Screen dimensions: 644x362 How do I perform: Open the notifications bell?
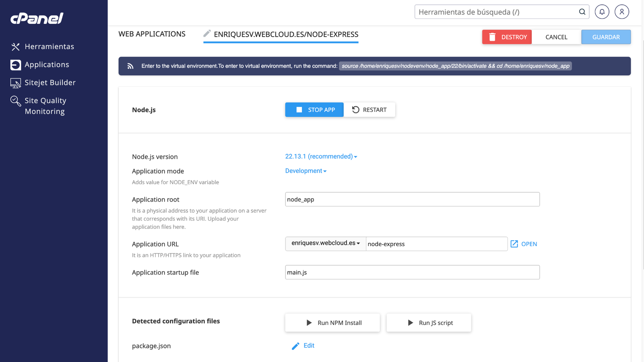click(x=602, y=12)
